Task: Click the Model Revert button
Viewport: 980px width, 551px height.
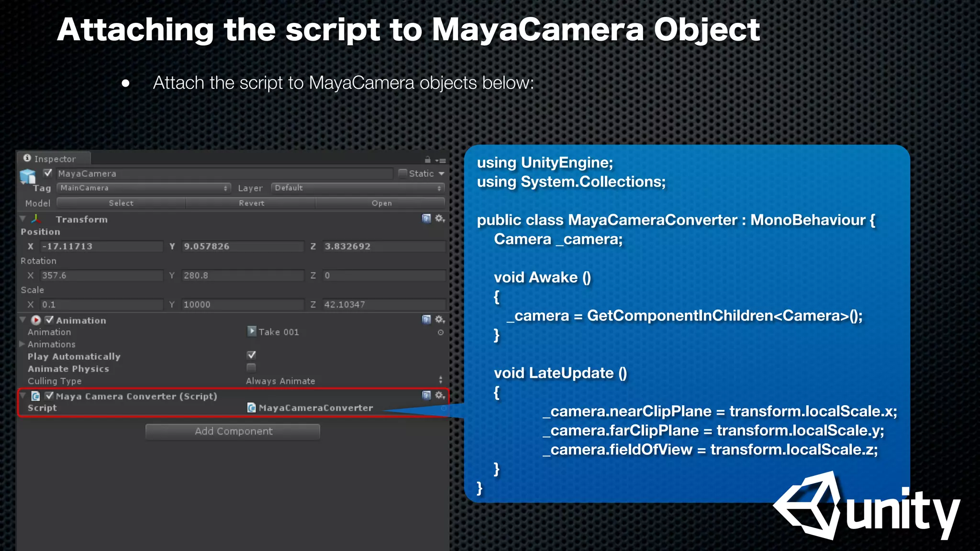Action: click(251, 203)
